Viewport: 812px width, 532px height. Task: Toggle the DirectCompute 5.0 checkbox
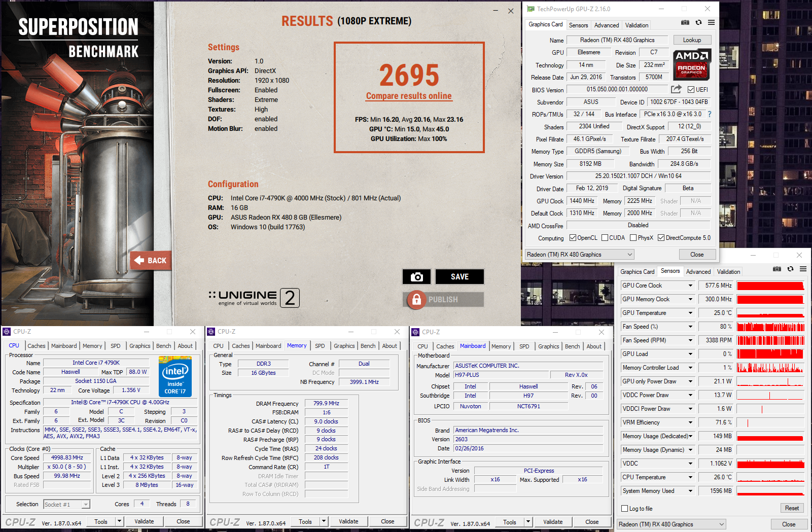coord(661,237)
